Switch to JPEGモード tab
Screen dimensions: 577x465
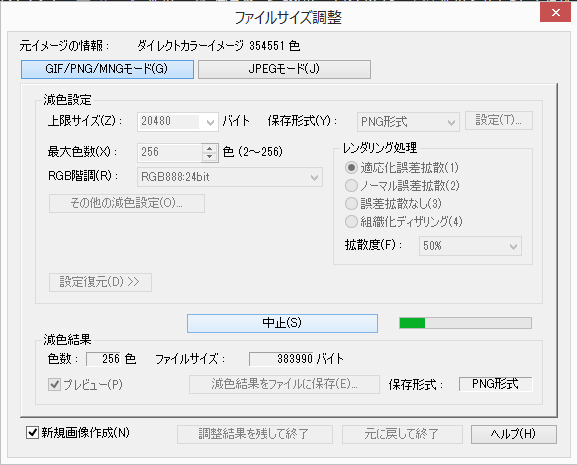pos(284,69)
